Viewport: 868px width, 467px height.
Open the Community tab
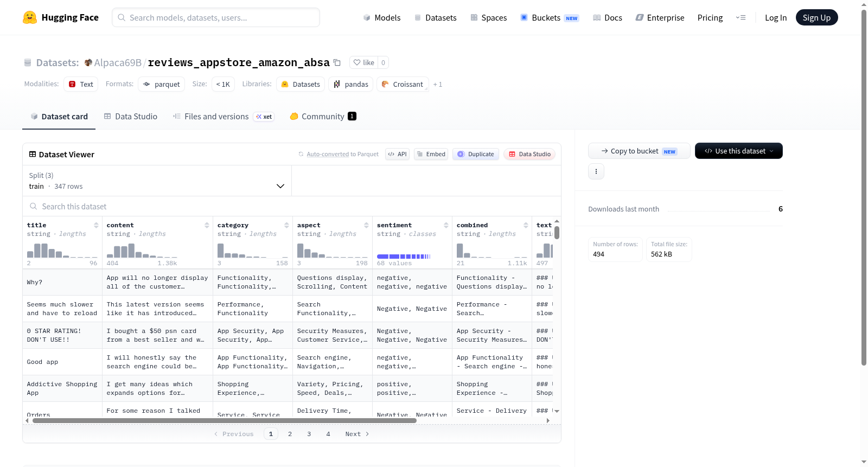click(x=323, y=116)
